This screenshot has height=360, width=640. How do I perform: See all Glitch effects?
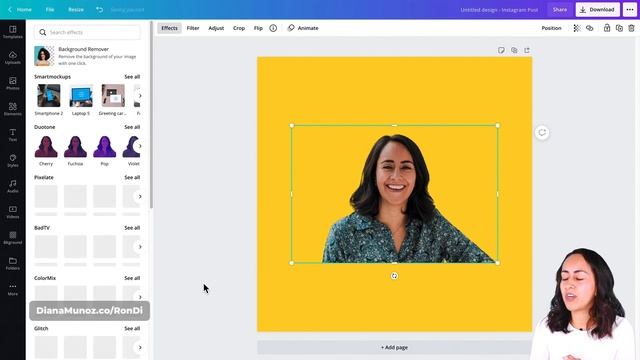132,328
